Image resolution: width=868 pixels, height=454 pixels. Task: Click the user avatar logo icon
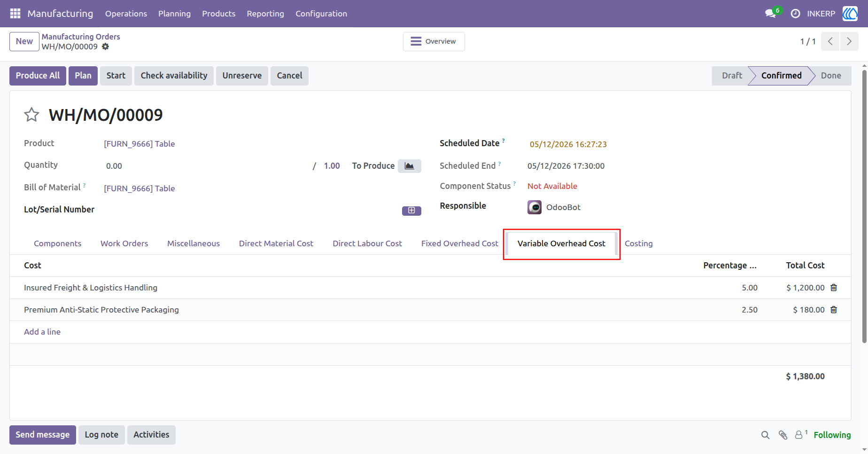coord(850,14)
